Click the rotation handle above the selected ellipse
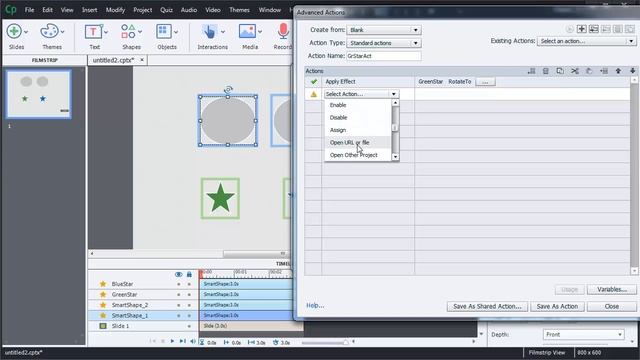The image size is (640, 360). coord(228,89)
